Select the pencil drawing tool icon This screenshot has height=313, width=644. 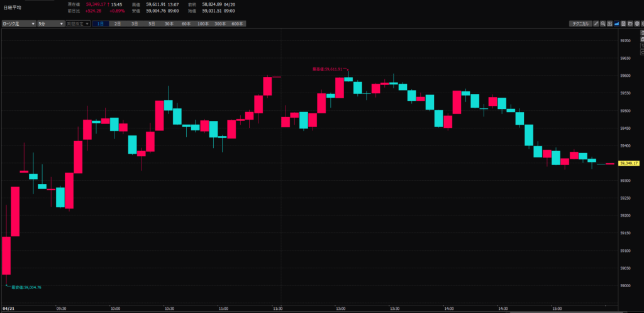click(x=596, y=23)
